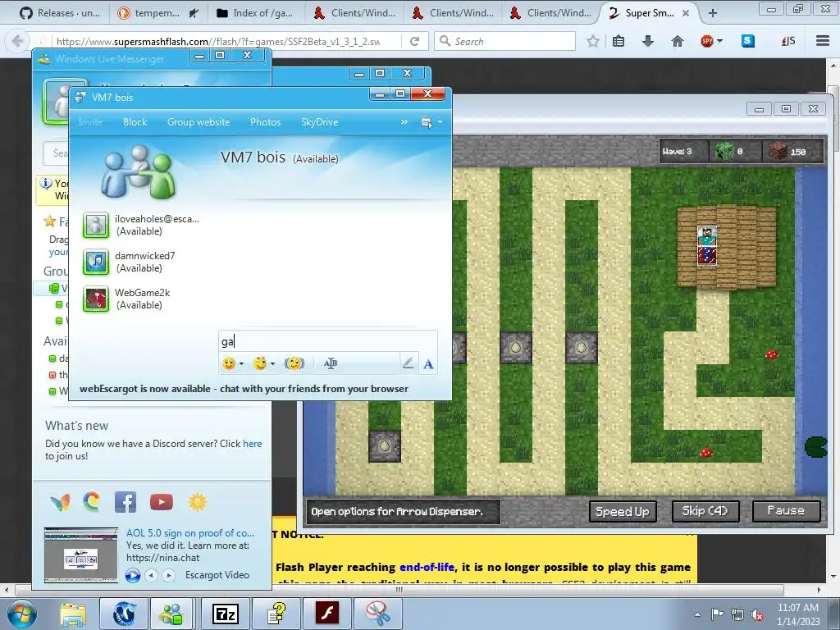
Task: Open Photos in chat toolbar
Action: pos(265,122)
